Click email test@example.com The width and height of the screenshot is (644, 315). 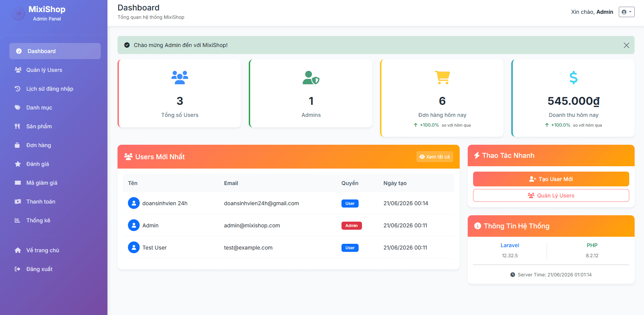click(x=248, y=248)
